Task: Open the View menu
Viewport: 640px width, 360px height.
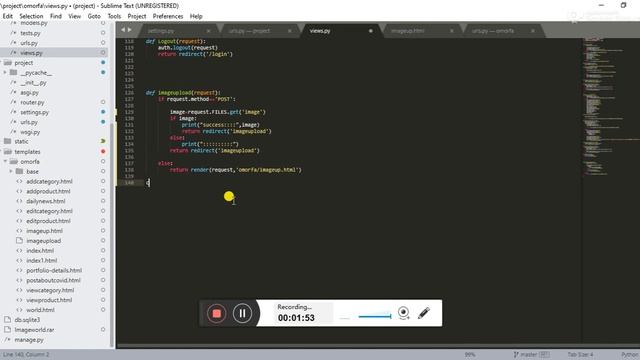Action: click(x=74, y=16)
